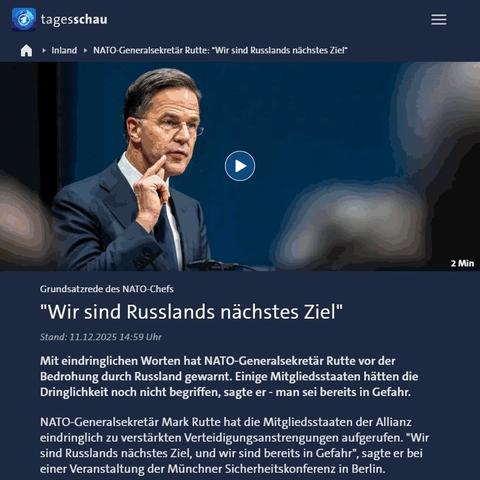This screenshot has width=480, height=480.
Task: Click the 2 Min video duration label
Action: [x=462, y=263]
